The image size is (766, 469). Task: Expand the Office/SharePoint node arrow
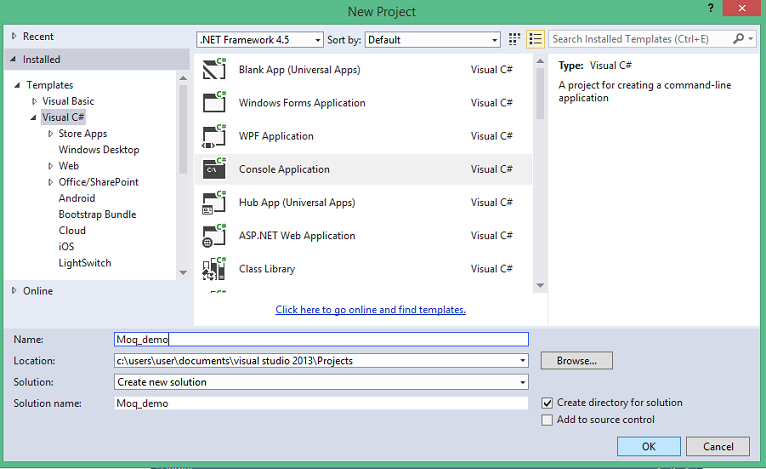coord(50,182)
